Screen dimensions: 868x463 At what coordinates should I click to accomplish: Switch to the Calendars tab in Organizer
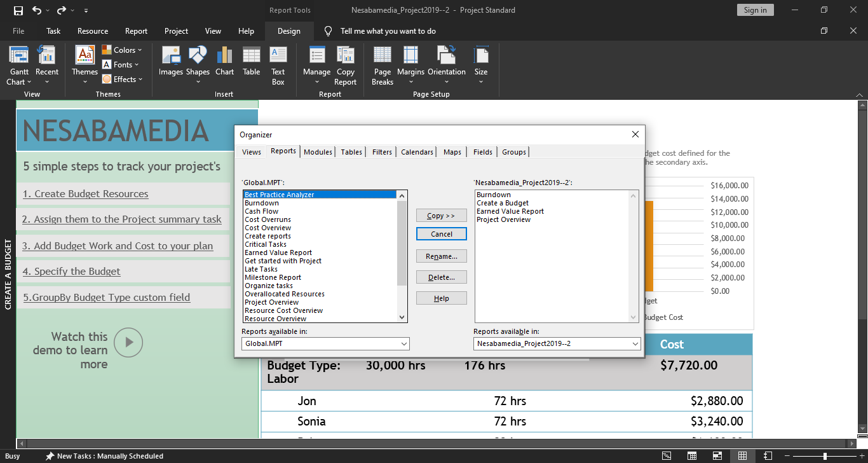(417, 152)
